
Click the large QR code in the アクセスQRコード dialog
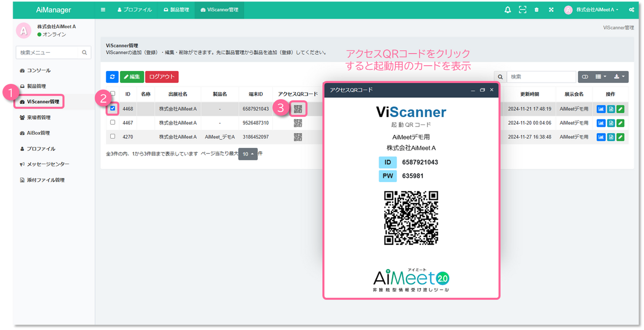[411, 218]
